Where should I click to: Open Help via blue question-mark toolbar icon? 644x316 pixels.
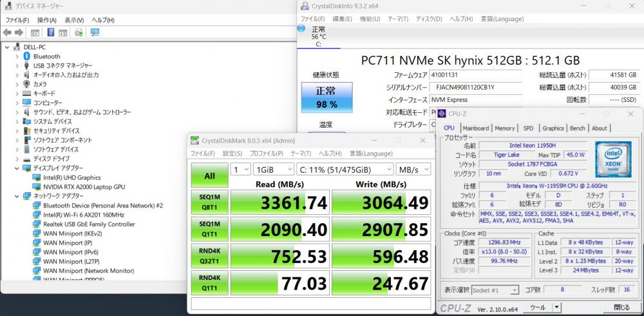51,32
